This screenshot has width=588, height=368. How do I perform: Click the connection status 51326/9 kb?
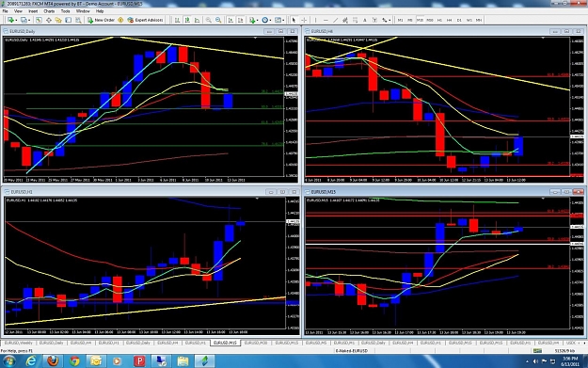pyautogui.click(x=564, y=351)
